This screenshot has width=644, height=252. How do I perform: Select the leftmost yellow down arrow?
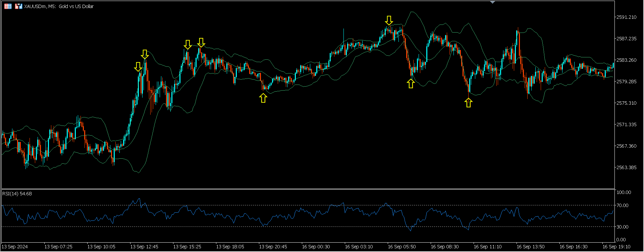(138, 67)
